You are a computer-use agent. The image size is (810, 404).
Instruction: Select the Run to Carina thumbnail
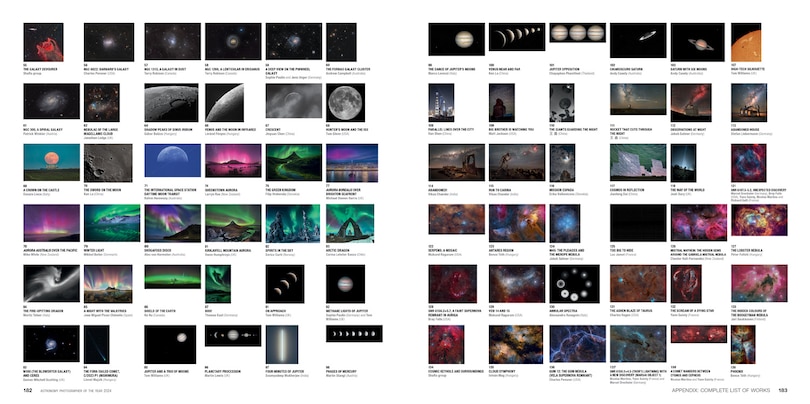(x=517, y=162)
